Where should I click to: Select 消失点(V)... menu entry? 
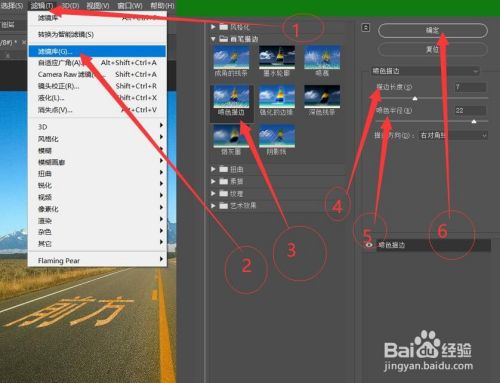pos(97,110)
